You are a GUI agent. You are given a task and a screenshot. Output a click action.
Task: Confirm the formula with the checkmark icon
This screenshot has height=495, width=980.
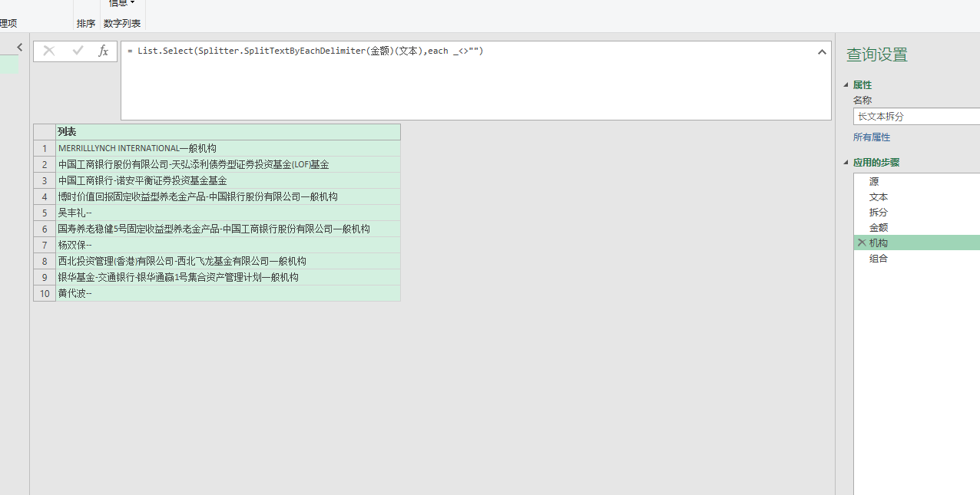point(78,51)
